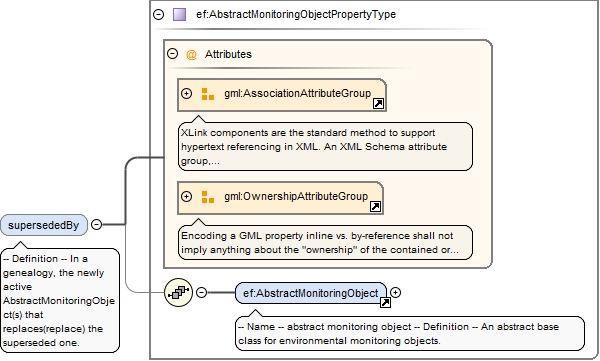Image resolution: width=600 pixels, height=361 pixels.
Task: Click the Attributes header label
Action: coord(228,54)
